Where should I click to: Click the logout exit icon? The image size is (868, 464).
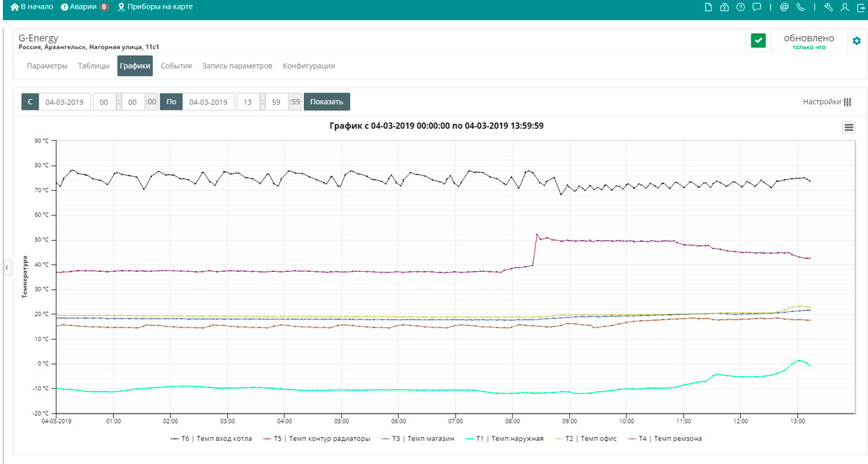859,7
